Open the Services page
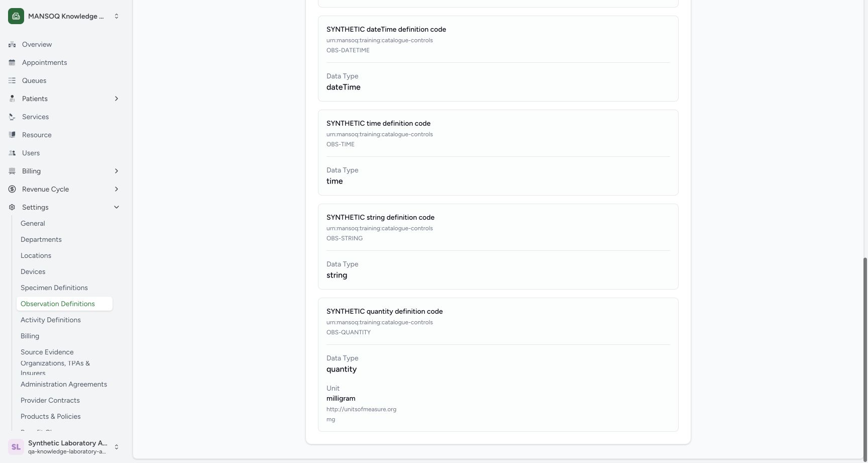 coord(64,117)
